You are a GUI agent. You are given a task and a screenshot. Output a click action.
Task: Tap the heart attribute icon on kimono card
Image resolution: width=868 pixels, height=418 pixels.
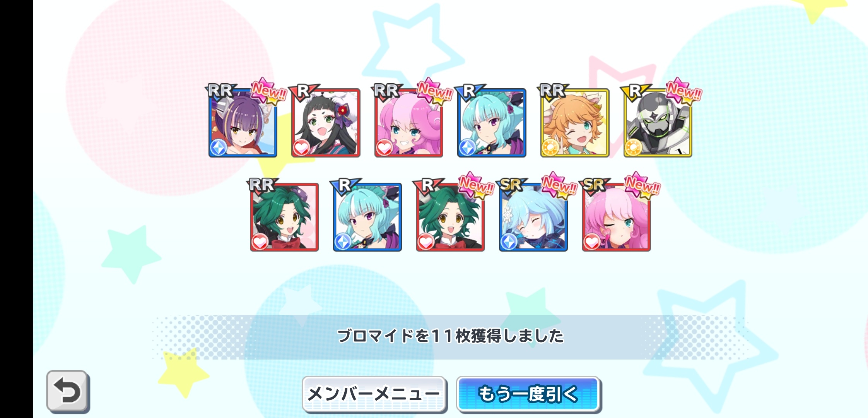[x=301, y=148]
